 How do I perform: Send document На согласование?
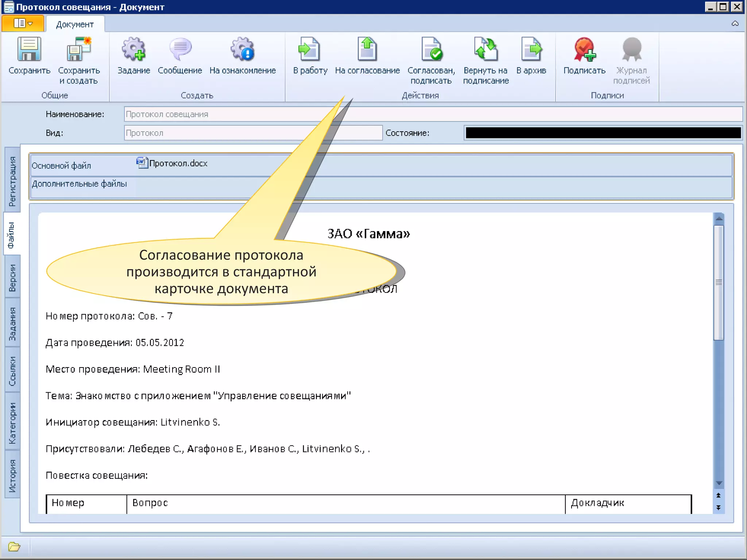367,49
